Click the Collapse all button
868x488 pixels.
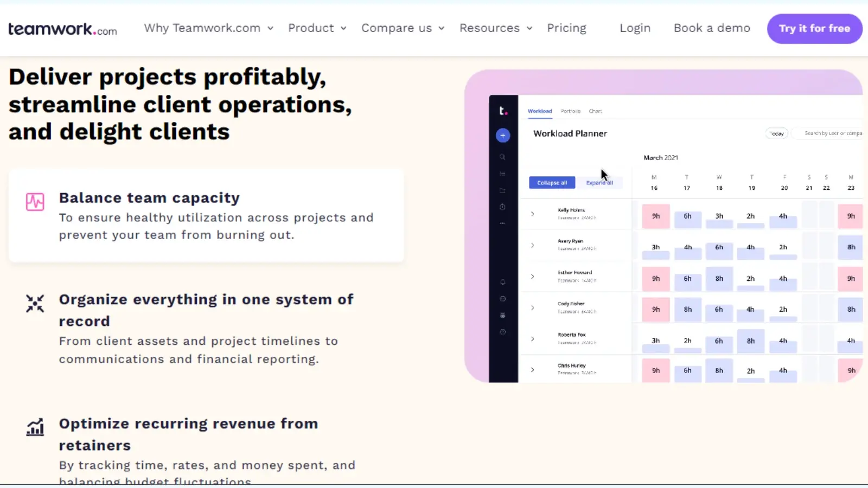(x=552, y=183)
